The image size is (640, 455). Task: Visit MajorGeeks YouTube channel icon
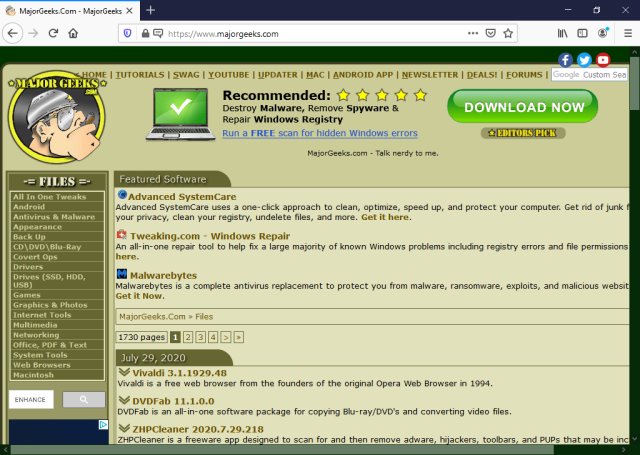click(x=603, y=60)
